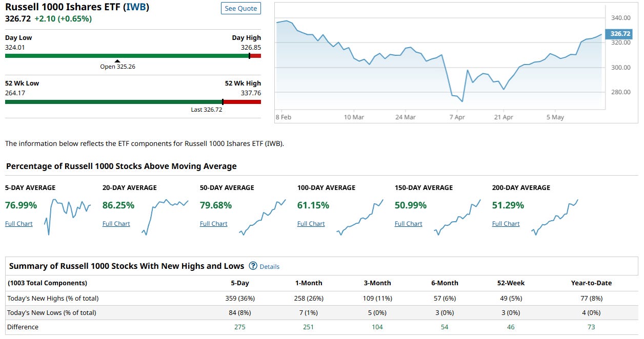
Task: Click the 51.29% value
Action: tap(508, 205)
